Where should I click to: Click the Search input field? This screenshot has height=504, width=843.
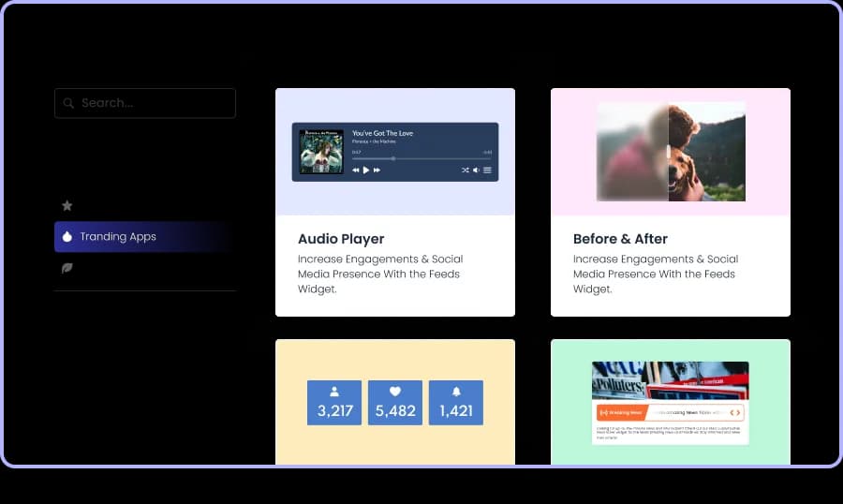click(x=144, y=103)
